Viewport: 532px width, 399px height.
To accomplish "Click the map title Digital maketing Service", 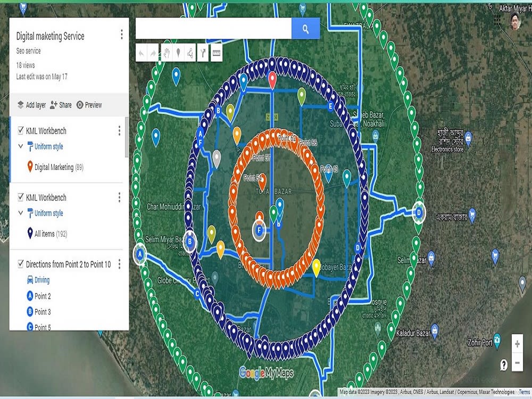I will [50, 36].
